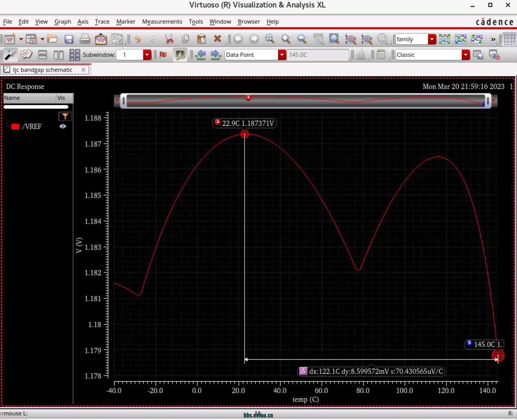Open the Measurements menu

pos(162,22)
